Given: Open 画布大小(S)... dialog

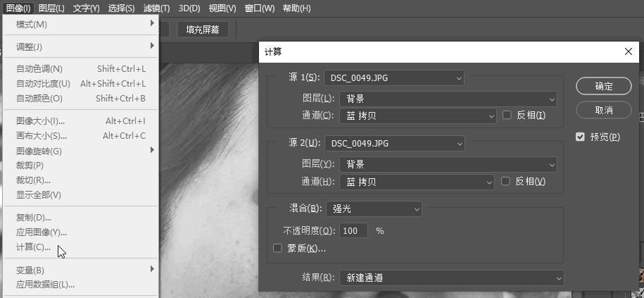Looking at the screenshot, I should [x=80, y=136].
